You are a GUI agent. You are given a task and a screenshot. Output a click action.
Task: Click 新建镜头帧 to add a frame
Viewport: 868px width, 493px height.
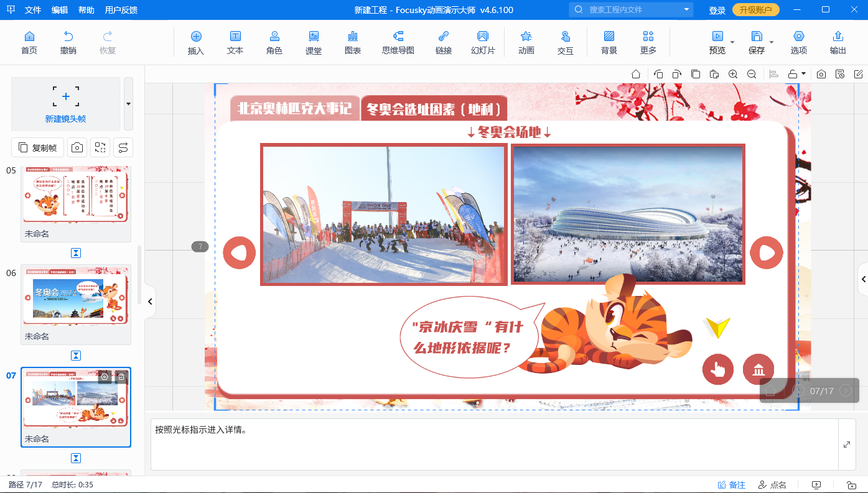click(66, 104)
